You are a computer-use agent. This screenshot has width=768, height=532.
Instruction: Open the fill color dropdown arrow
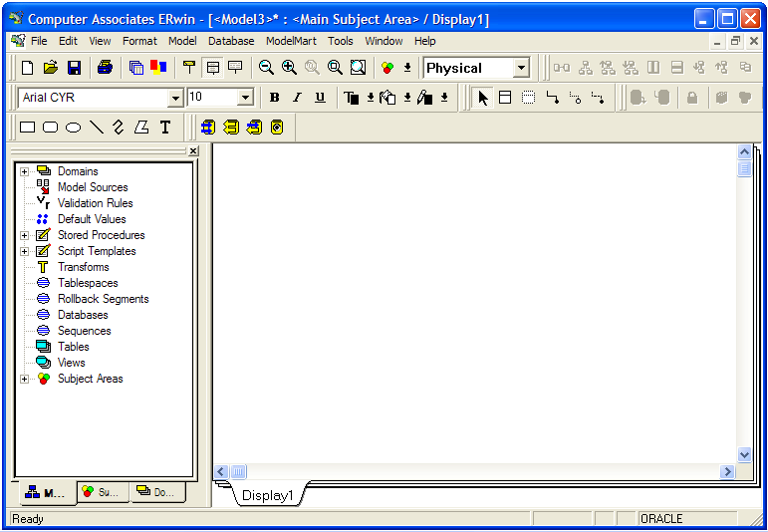407,98
